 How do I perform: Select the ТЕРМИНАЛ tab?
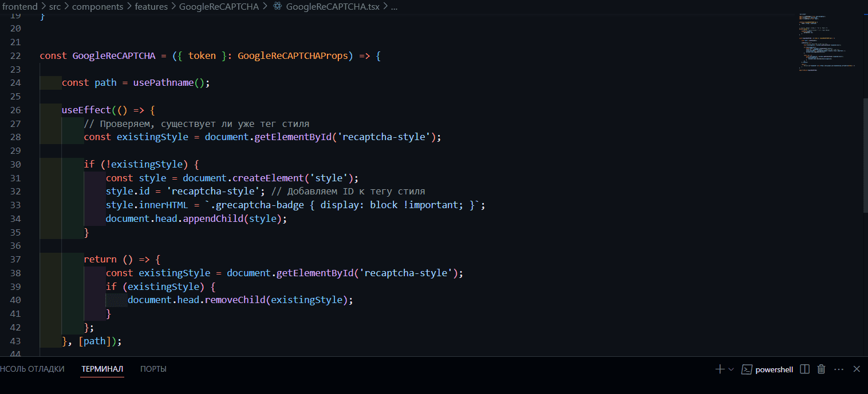(102, 369)
